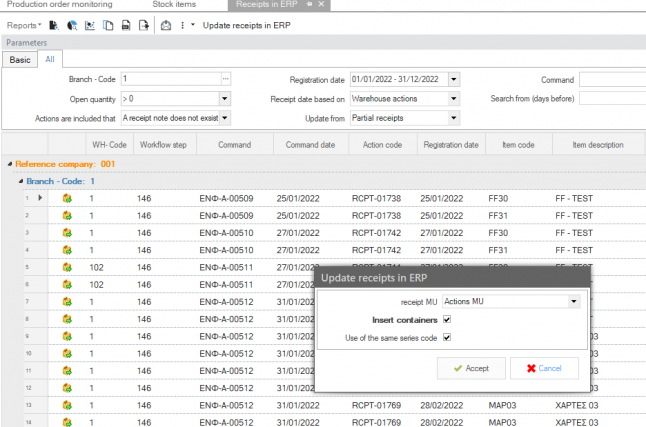Pin the Receipts in ERP tab
This screenshot has width=646, height=427.
pos(309,4)
